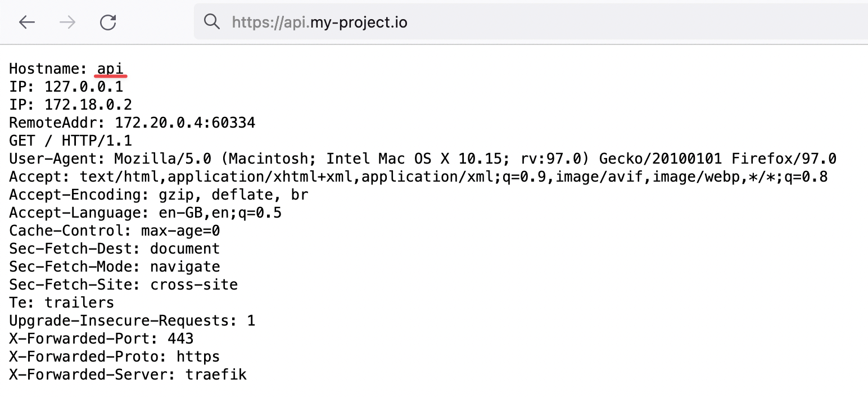868x397 pixels.
Task: Click the Accept-Language header line
Action: tap(145, 213)
